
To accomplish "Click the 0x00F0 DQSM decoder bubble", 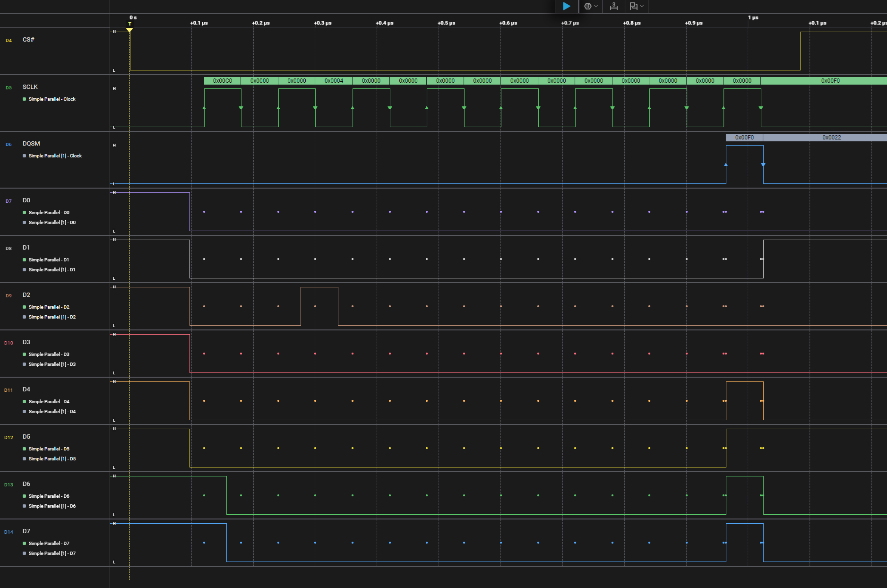I will point(744,138).
